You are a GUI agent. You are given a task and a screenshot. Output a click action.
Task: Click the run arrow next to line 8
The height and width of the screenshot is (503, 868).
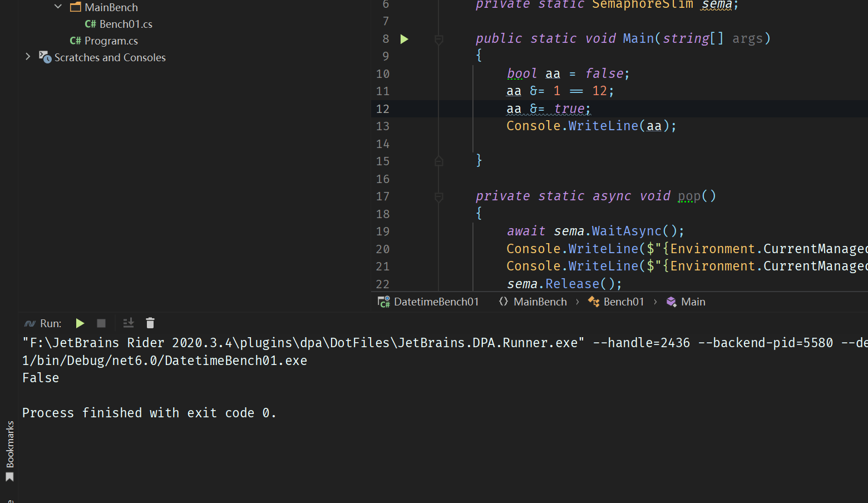(404, 39)
